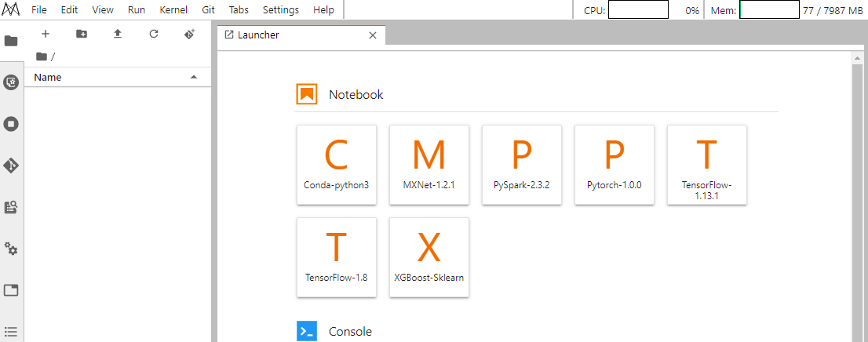The width and height of the screenshot is (868, 342).
Task: Open the File Browser sidebar tab
Action: coord(11,41)
